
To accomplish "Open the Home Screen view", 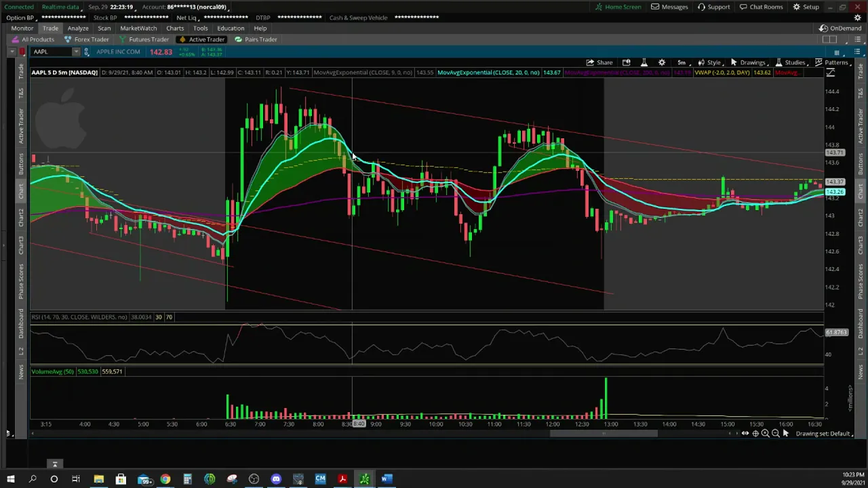I will click(618, 7).
